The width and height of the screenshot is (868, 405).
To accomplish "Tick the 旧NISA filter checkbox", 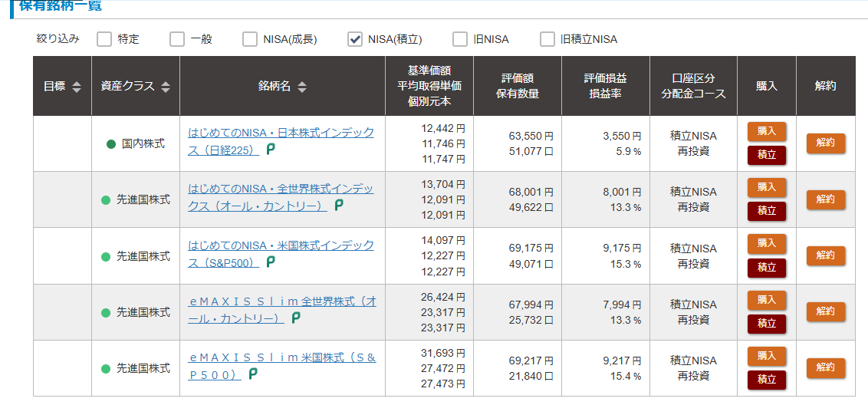I will click(x=460, y=39).
